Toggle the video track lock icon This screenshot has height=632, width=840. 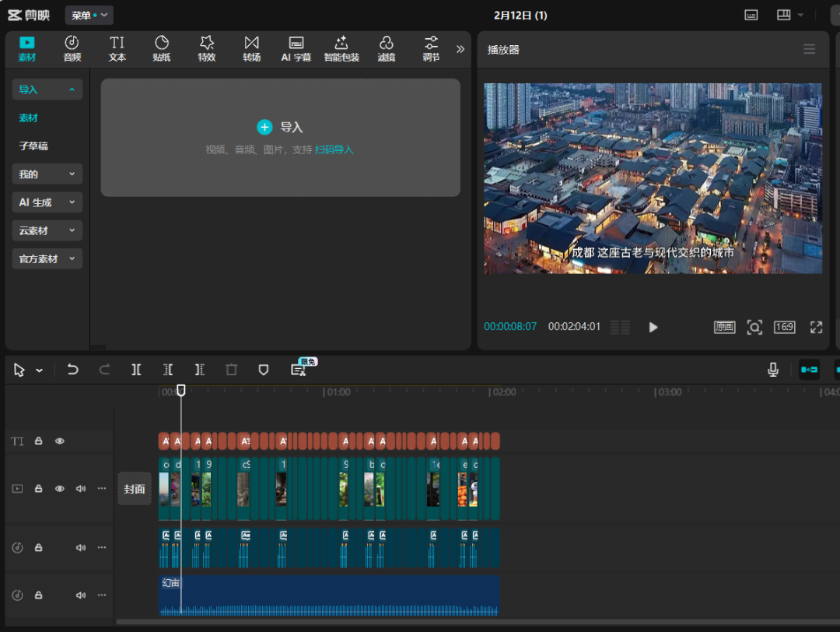coord(38,489)
